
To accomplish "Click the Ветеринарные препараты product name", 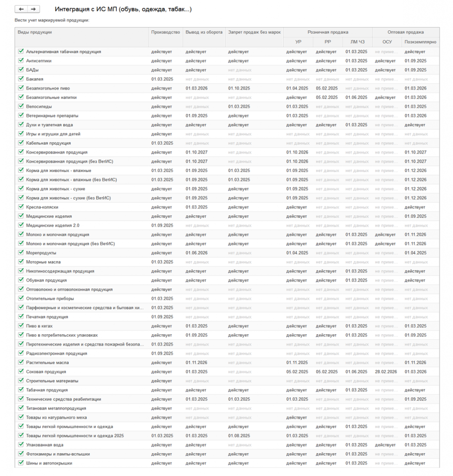I will click(x=52, y=116).
